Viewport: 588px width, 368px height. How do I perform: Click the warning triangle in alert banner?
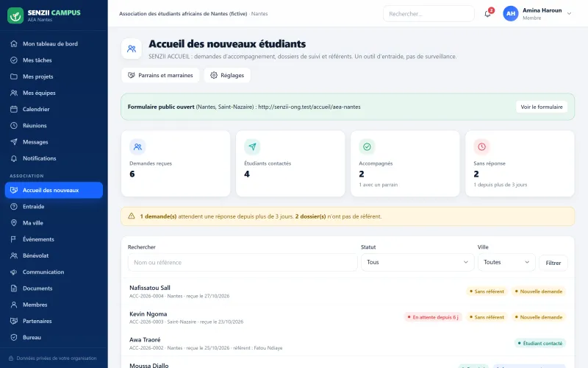tap(132, 216)
